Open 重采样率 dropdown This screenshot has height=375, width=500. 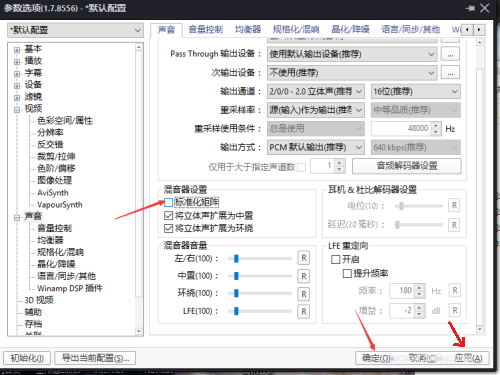coord(316,110)
